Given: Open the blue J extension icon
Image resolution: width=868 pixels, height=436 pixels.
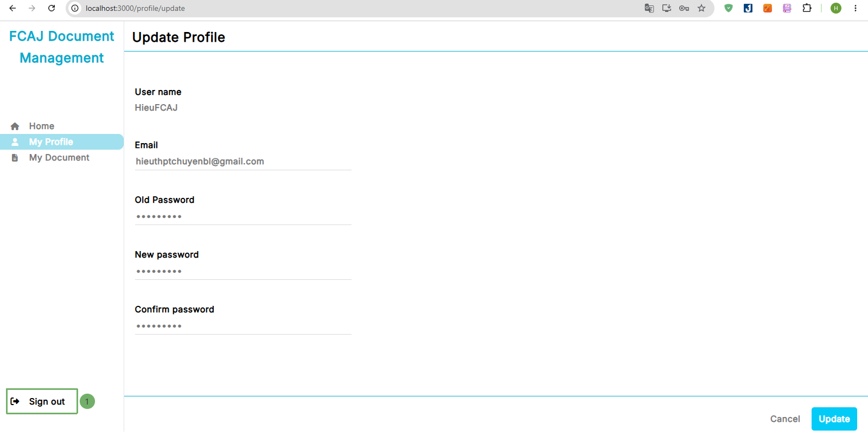Looking at the screenshot, I should pos(748,8).
